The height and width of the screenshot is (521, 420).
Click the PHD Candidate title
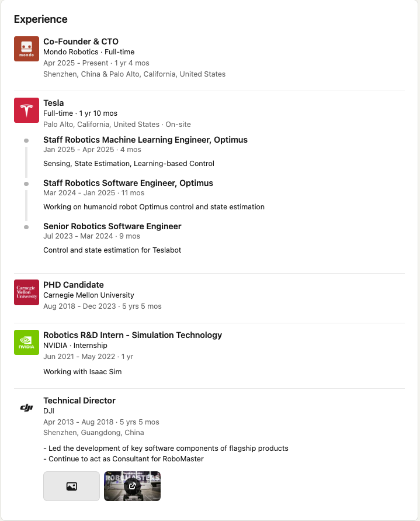tap(74, 285)
